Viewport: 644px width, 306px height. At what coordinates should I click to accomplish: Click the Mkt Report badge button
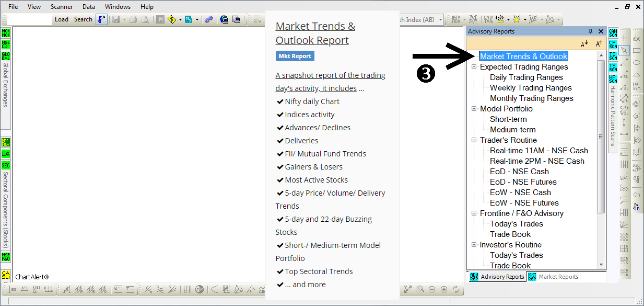coord(295,56)
